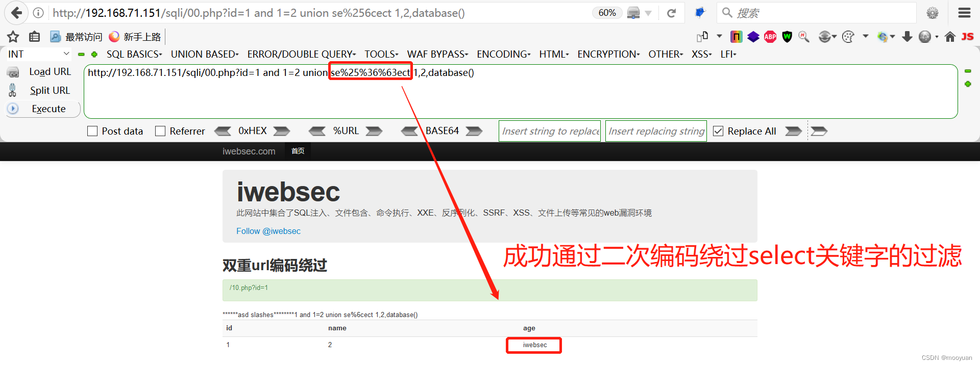The height and width of the screenshot is (366, 980).
Task: Click the 0xHEX decode left arrow
Action: pyautogui.click(x=223, y=131)
